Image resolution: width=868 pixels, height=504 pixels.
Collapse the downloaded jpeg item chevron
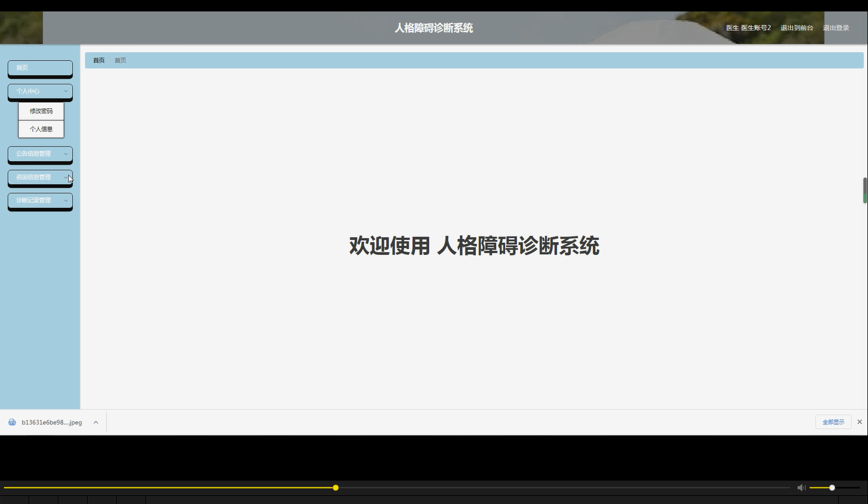[96, 422]
